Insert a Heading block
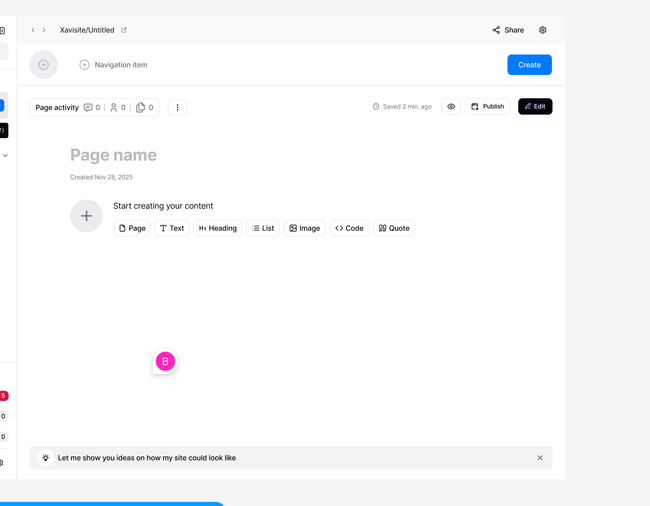Screen dimensions: 650x506 217,228
